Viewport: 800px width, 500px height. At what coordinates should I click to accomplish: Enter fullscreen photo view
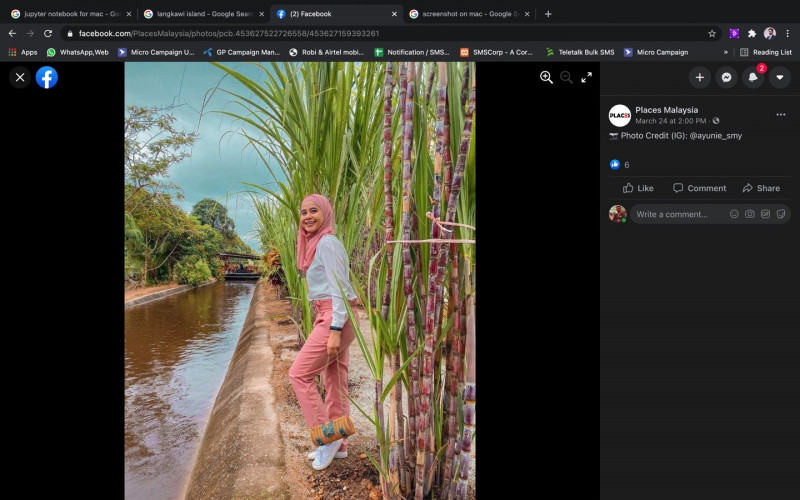point(587,77)
